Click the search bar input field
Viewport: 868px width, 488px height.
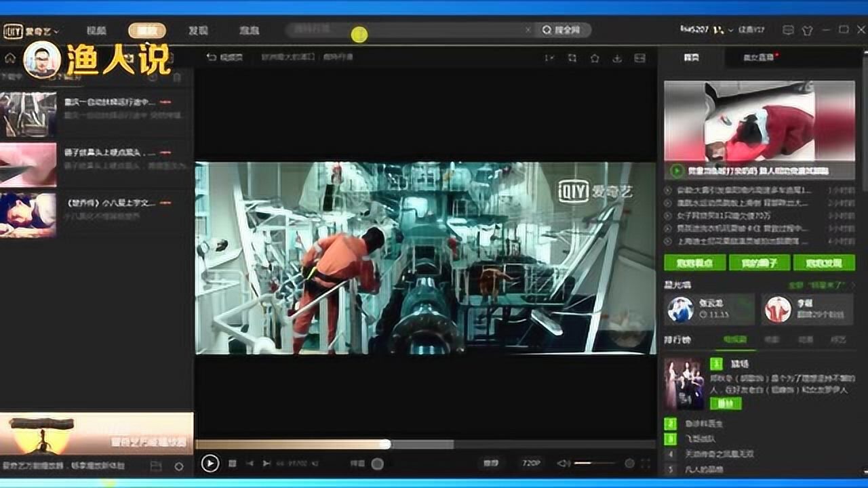pyautogui.click(x=406, y=30)
